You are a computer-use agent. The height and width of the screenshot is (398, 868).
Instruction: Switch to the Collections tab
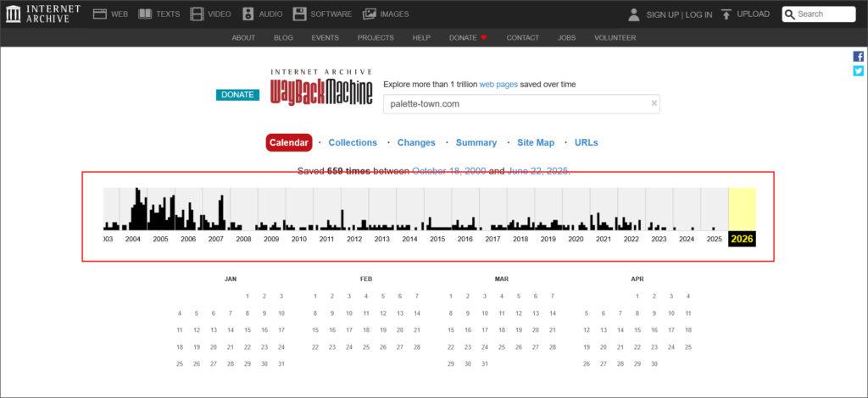tap(353, 143)
